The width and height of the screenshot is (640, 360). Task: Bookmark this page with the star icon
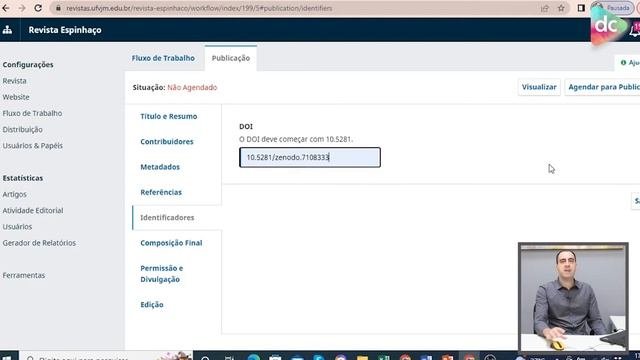click(561, 8)
